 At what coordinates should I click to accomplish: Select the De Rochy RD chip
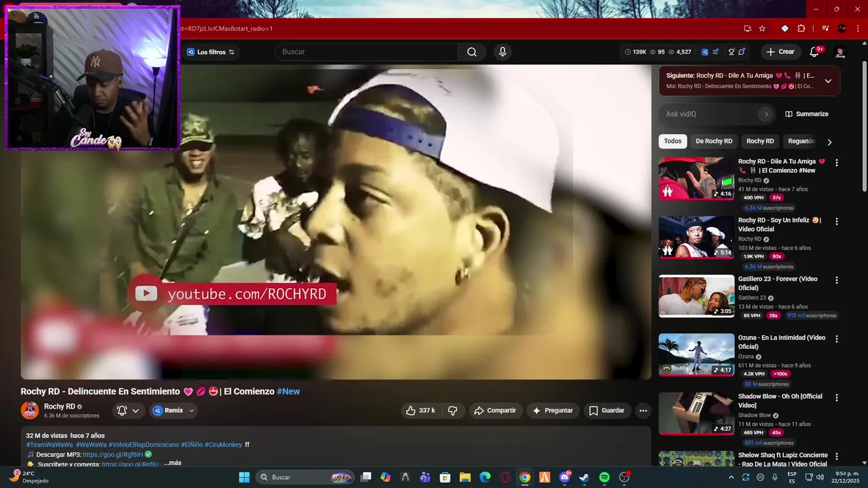pos(714,141)
